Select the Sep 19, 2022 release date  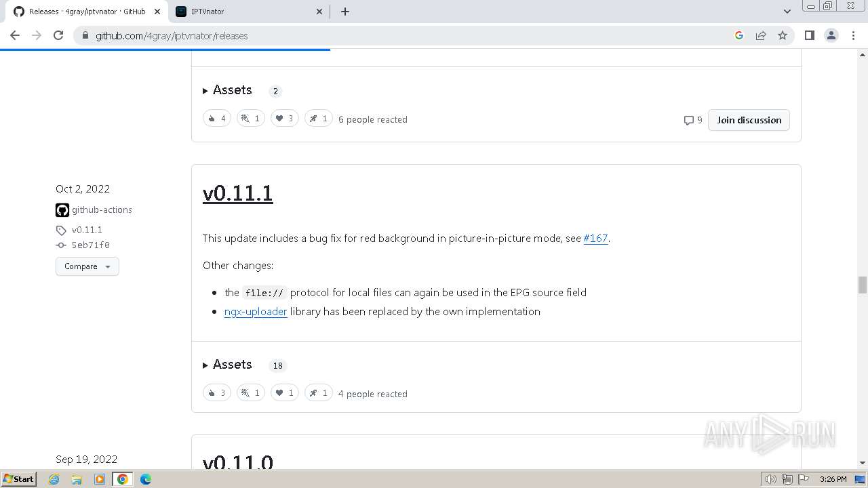[x=87, y=460]
